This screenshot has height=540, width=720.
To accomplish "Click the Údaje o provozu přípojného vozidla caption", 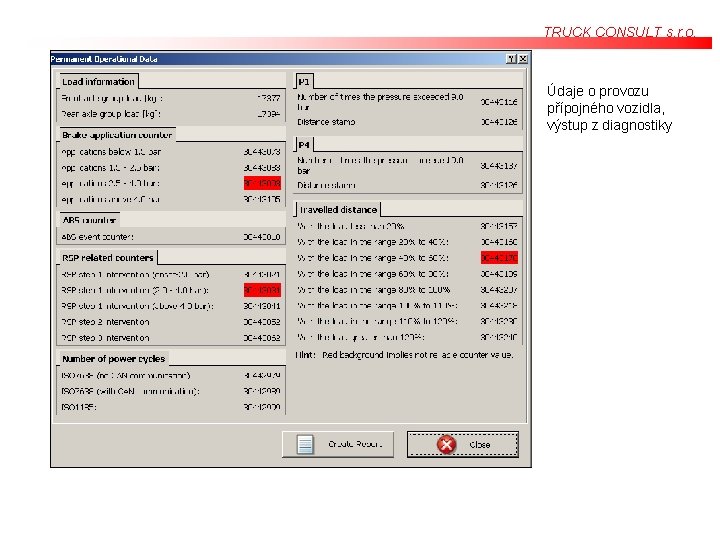I will (609, 108).
